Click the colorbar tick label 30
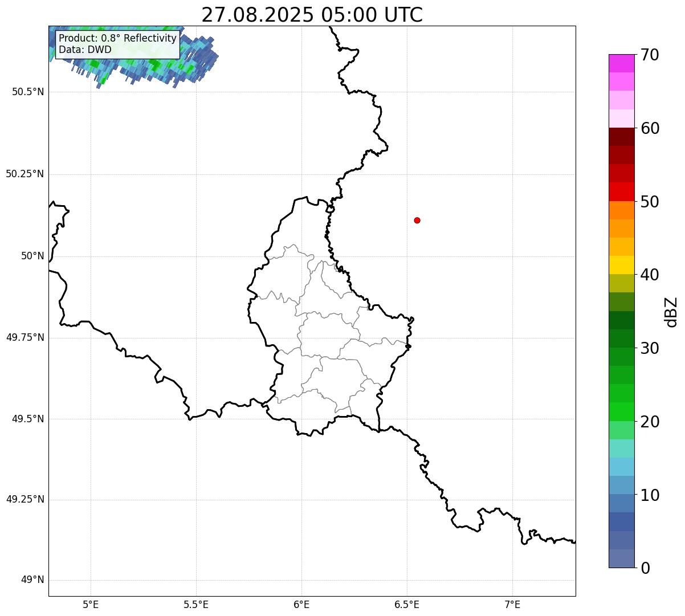This screenshot has width=685, height=616. pyautogui.click(x=650, y=348)
